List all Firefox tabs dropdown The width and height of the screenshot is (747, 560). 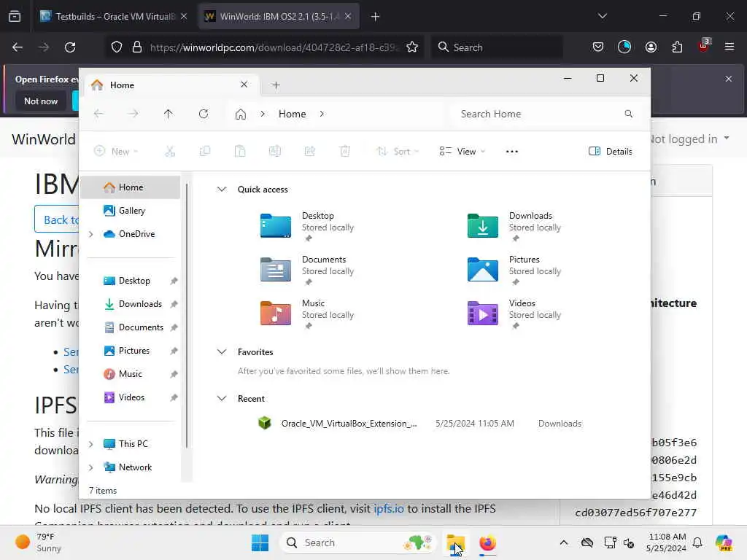(602, 16)
